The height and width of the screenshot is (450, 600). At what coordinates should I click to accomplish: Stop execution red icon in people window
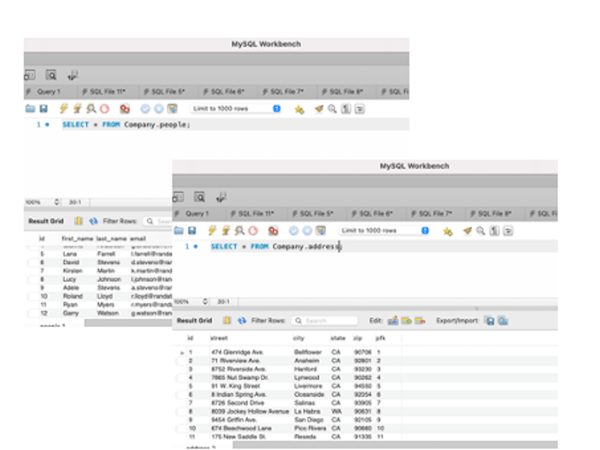104,109
